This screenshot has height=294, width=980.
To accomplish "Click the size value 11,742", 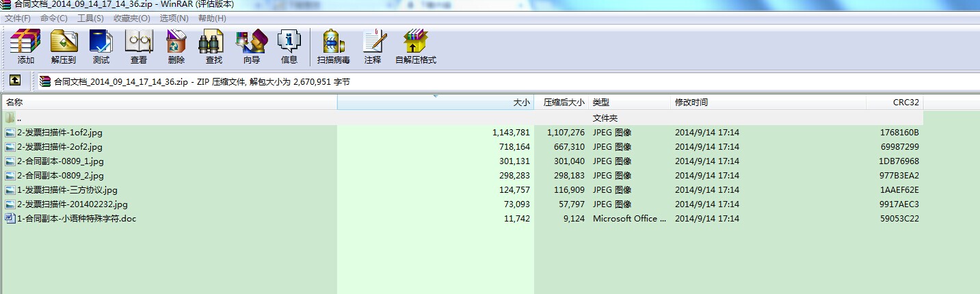I will [x=517, y=219].
